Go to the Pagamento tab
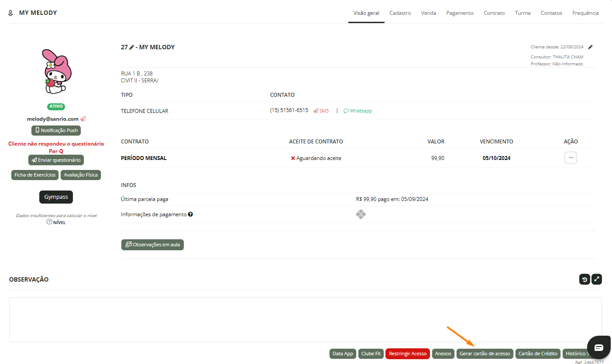The height and width of the screenshot is (364, 612). (460, 13)
